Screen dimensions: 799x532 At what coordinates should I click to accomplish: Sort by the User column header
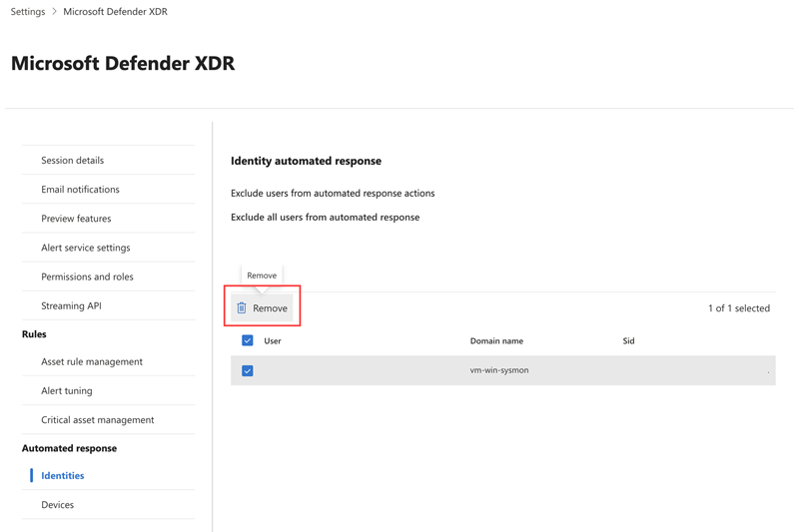(273, 341)
